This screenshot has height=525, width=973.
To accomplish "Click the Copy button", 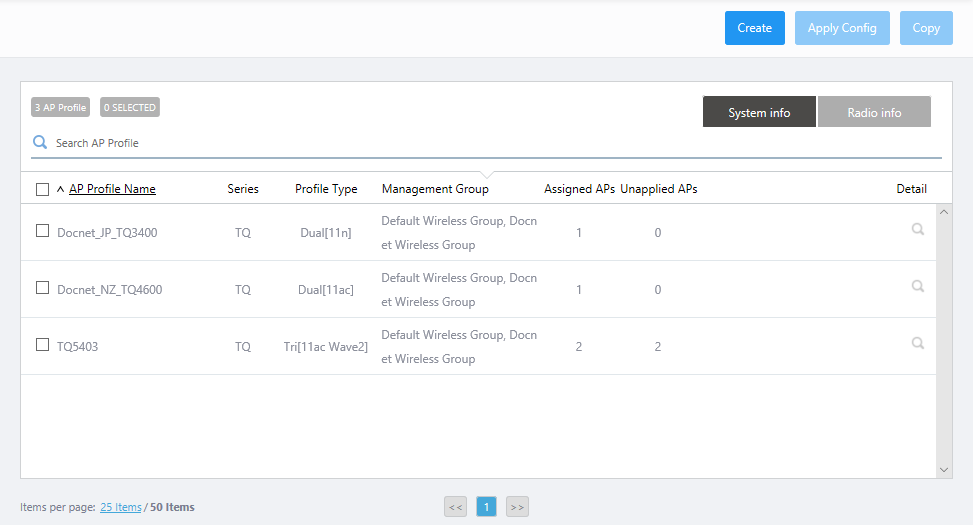I will click(926, 28).
